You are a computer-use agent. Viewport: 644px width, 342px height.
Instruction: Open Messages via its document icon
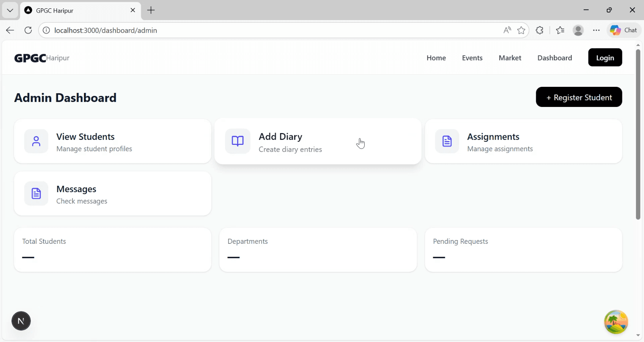[x=36, y=193]
